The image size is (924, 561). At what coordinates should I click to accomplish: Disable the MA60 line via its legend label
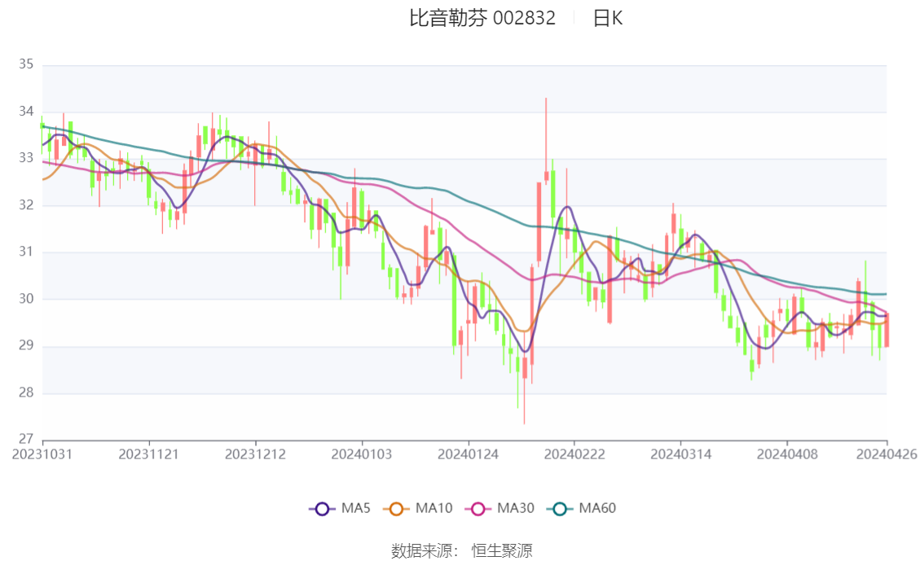pos(597,509)
